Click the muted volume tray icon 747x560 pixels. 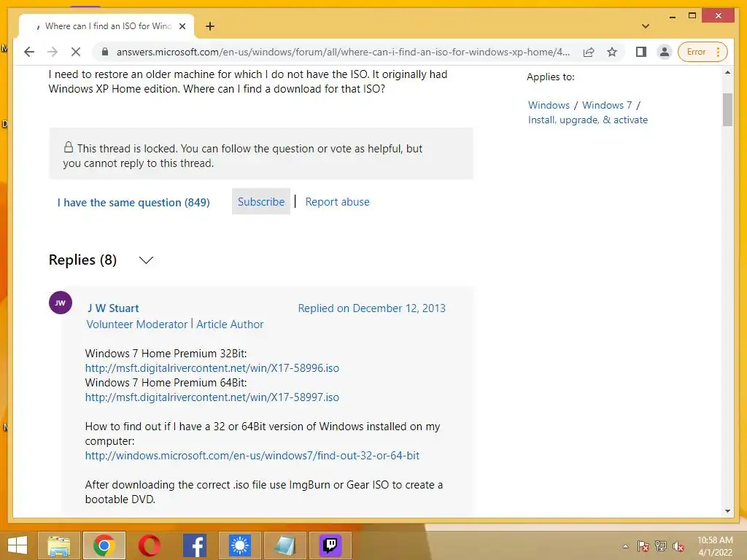(x=678, y=546)
